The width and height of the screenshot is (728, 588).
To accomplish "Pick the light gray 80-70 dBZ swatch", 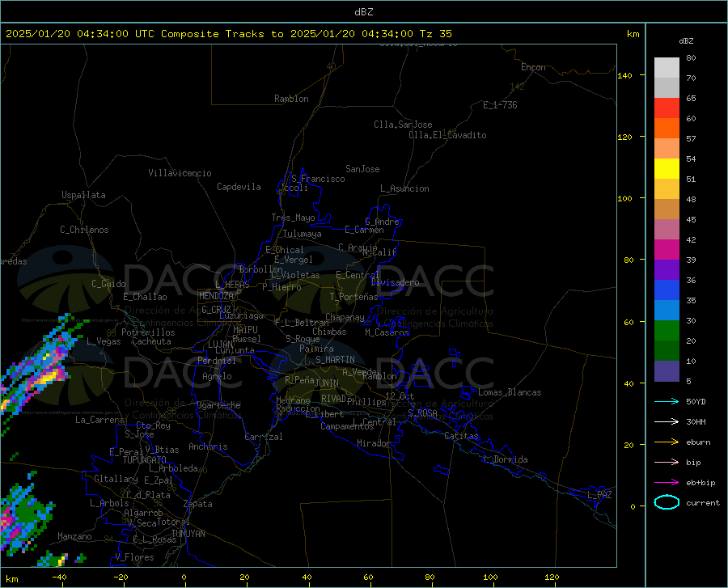I will point(667,68).
